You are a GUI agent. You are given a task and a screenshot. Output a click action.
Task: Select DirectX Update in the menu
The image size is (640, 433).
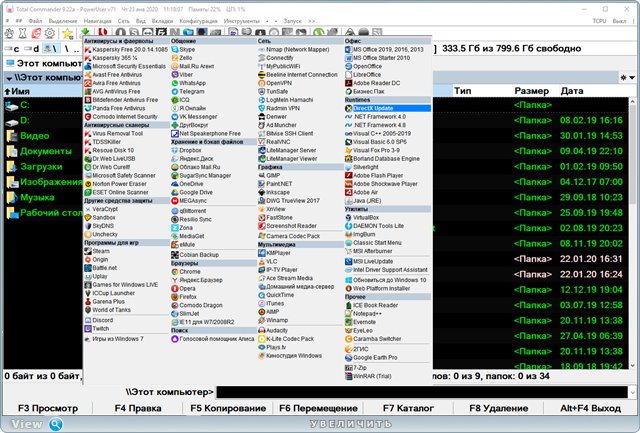[x=387, y=108]
